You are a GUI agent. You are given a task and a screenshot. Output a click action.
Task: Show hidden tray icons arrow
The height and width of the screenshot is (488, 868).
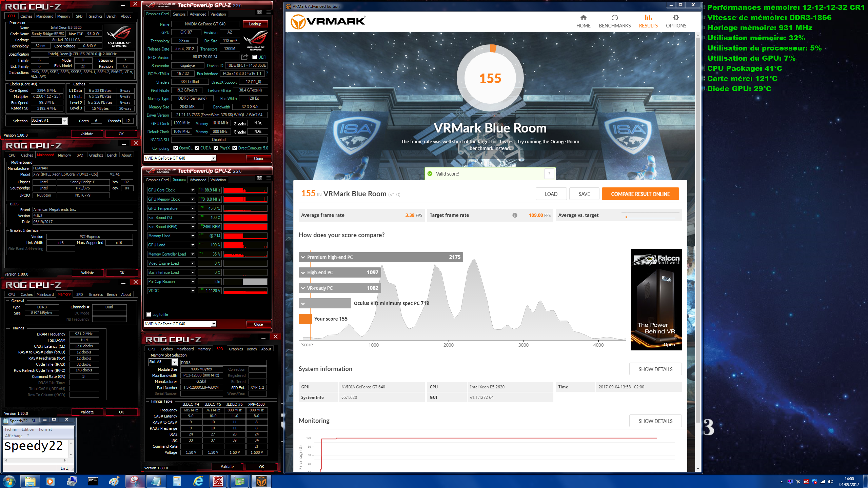coord(782,482)
